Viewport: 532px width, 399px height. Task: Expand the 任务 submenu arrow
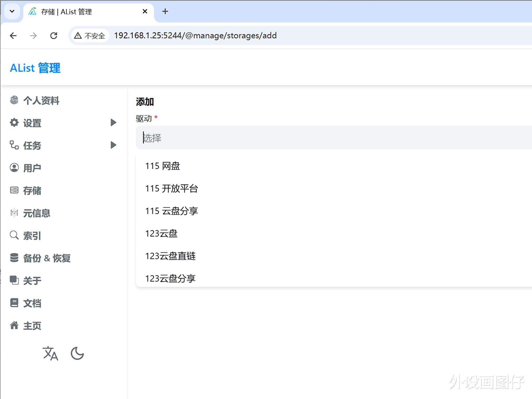pos(113,145)
